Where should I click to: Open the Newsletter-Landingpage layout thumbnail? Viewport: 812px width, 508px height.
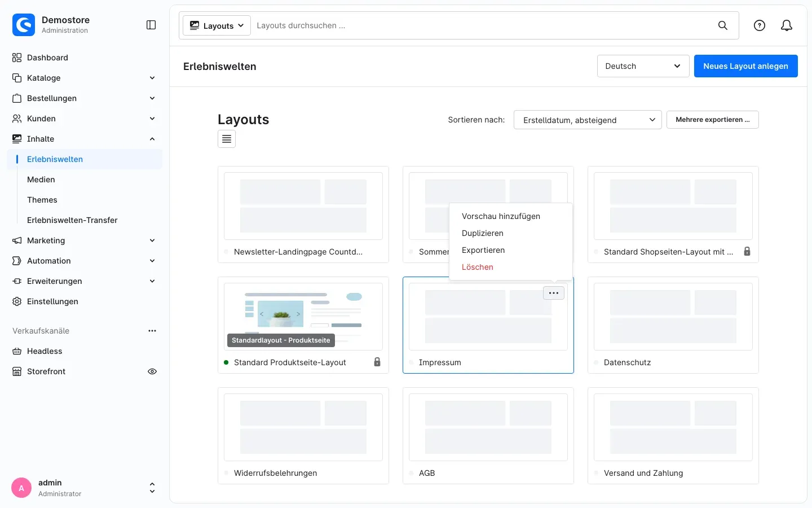point(303,206)
